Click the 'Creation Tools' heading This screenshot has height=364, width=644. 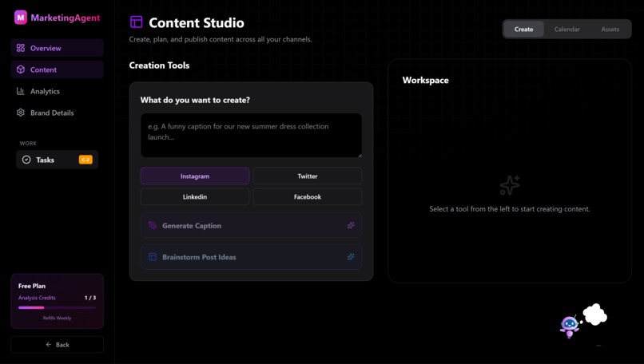pyautogui.click(x=159, y=65)
